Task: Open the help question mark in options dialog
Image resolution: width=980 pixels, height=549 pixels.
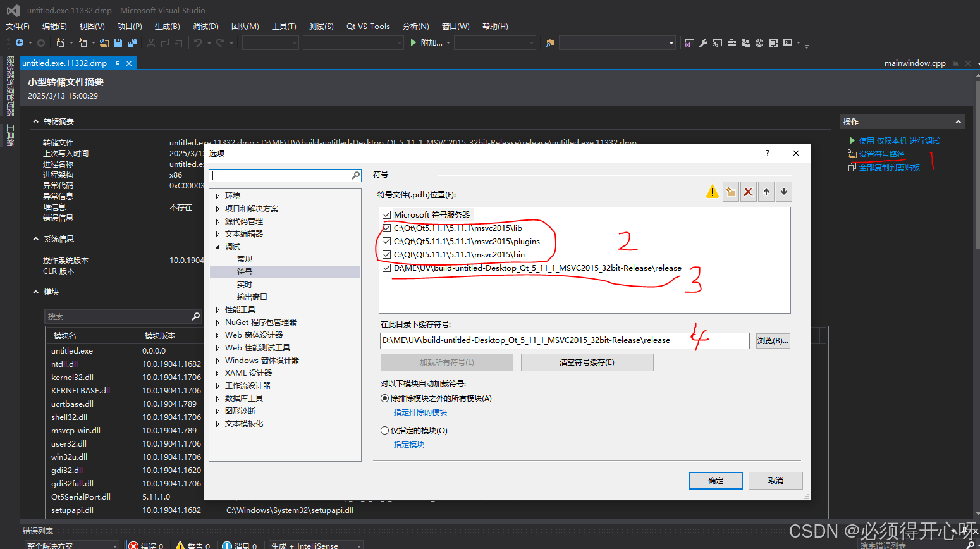Action: click(x=768, y=153)
